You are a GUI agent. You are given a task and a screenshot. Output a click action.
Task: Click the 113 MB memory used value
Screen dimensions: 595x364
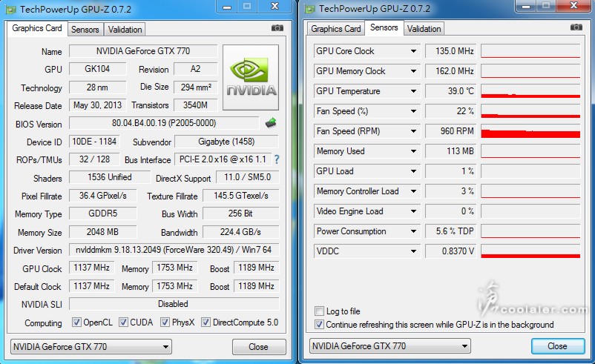(x=451, y=151)
